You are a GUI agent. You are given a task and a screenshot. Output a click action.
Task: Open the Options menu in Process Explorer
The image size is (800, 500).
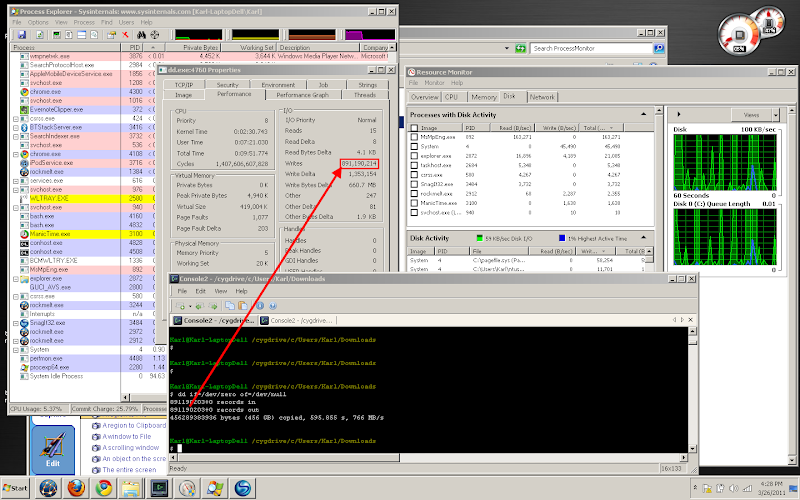pyautogui.click(x=38, y=22)
